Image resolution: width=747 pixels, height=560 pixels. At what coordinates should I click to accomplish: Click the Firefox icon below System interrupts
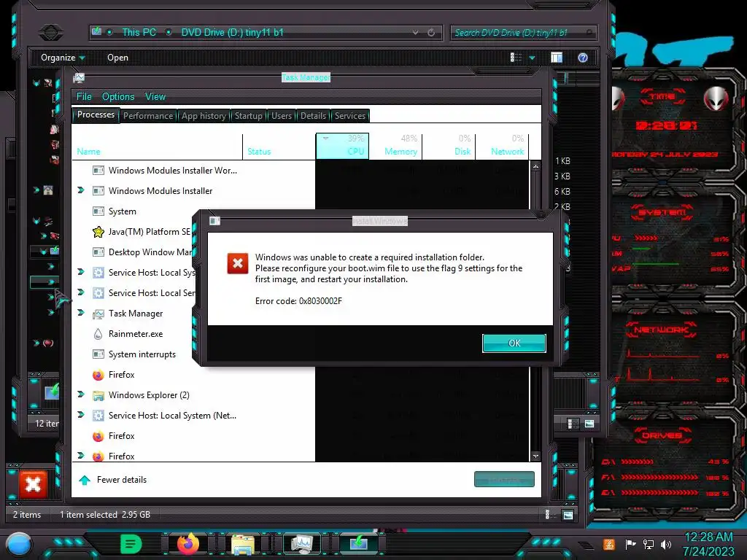(x=98, y=375)
